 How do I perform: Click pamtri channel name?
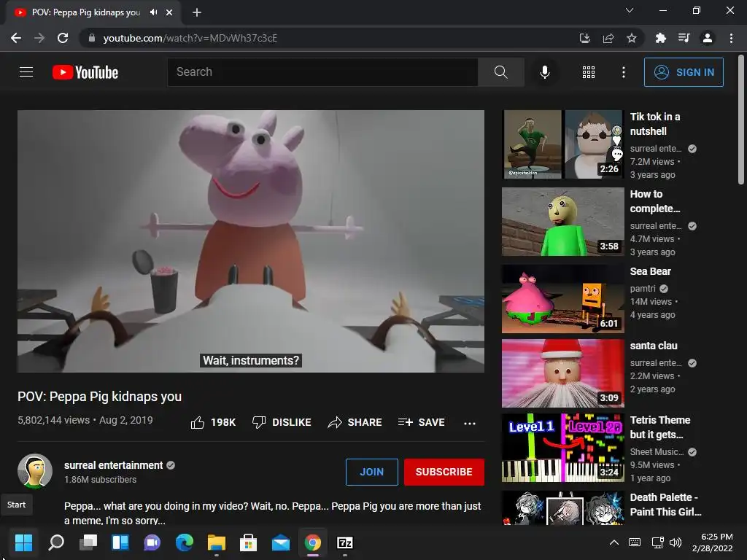coord(643,289)
